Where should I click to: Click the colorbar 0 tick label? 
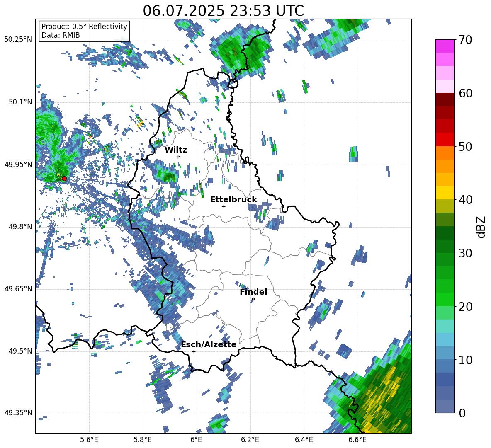tap(462, 413)
